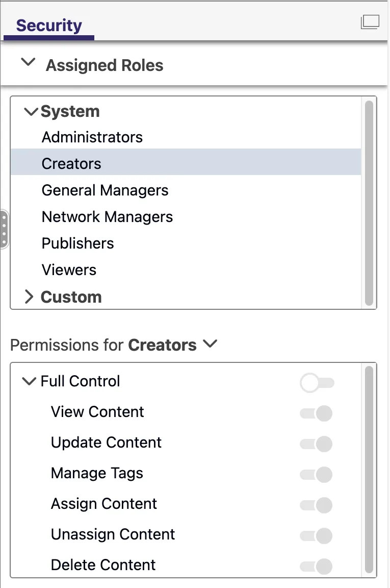
Task: Disable the Assign Content switch
Action: coord(316,505)
